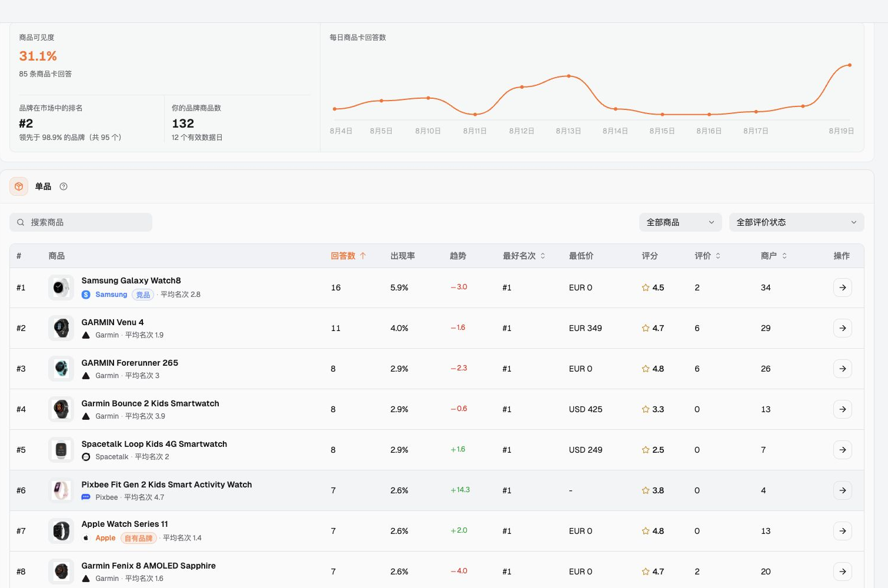The width and height of the screenshot is (888, 588).
Task: Click the 132 brand product count
Action: (183, 123)
